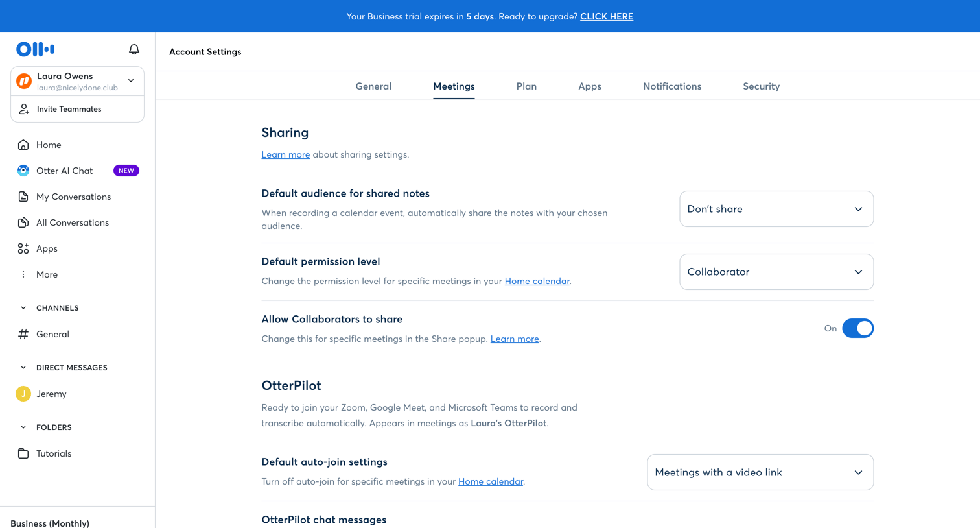Select the Meetings tab

[454, 86]
